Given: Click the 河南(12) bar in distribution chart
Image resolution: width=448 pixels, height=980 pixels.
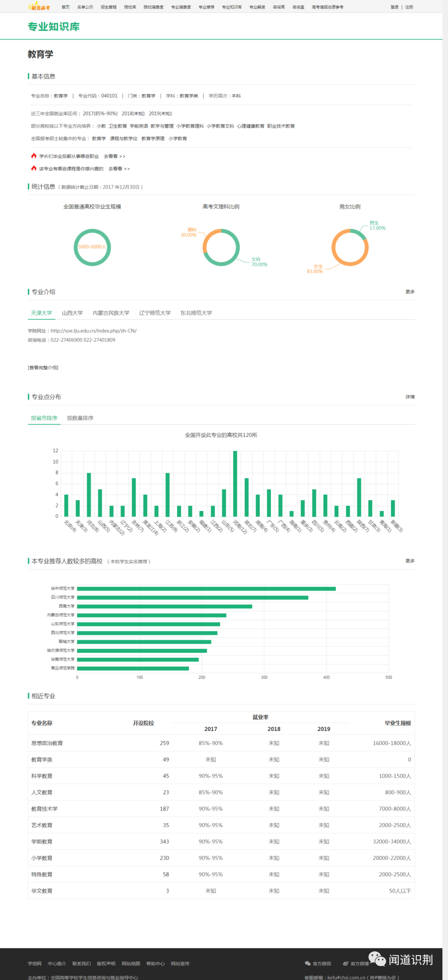Looking at the screenshot, I should click(x=235, y=484).
